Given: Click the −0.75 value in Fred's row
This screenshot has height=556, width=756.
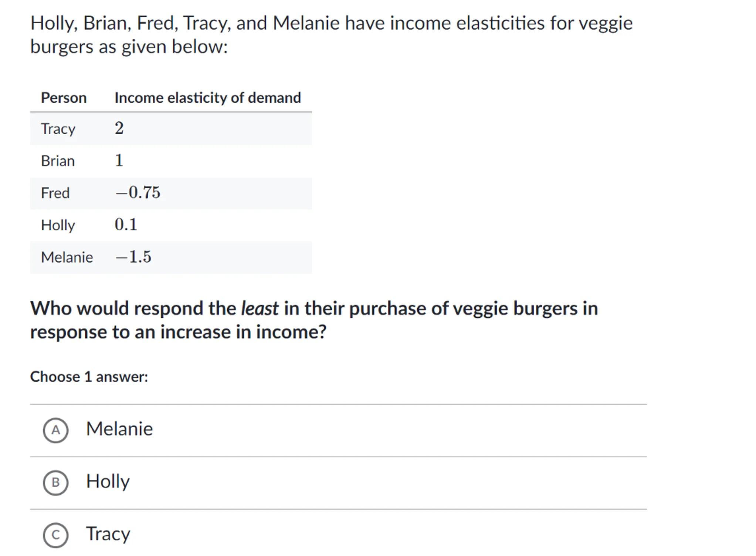Looking at the screenshot, I should (x=138, y=193).
